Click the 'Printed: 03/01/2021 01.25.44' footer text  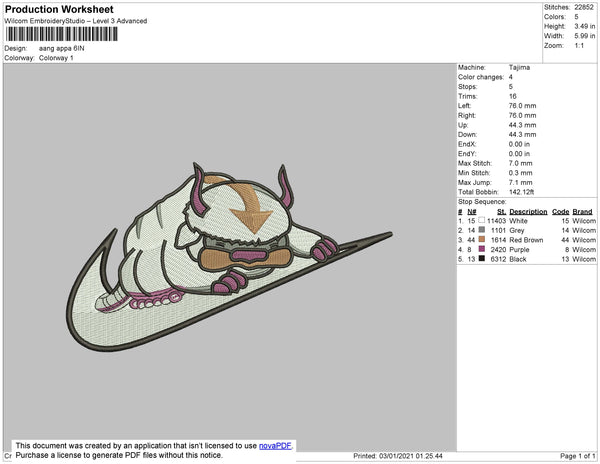(x=398, y=456)
